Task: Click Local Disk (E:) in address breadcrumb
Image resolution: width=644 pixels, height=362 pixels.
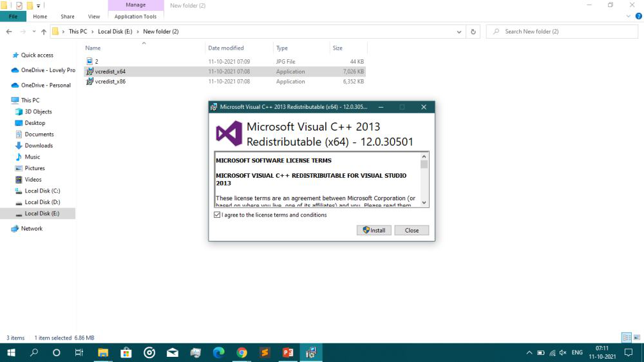Action: pos(115,32)
